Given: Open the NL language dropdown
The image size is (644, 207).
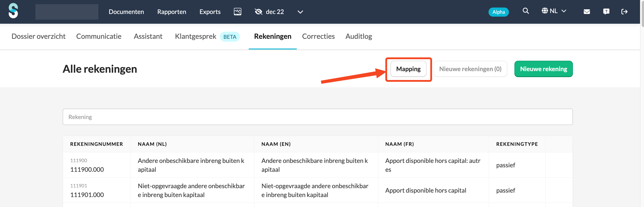Looking at the screenshot, I should pyautogui.click(x=554, y=11).
